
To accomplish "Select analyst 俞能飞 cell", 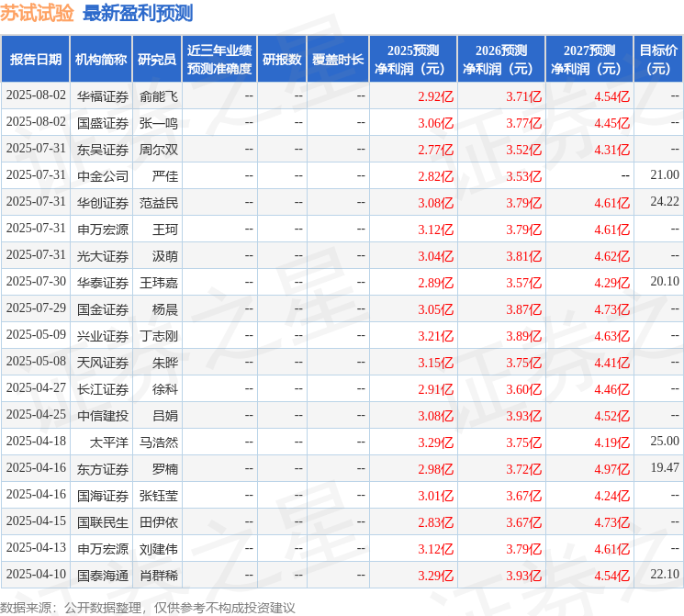I will pos(159,96).
